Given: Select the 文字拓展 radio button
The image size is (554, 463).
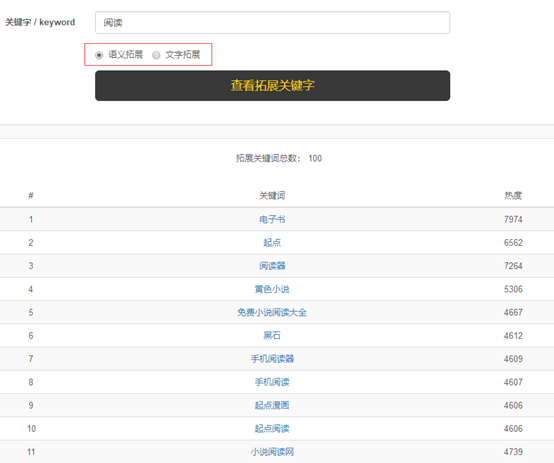Looking at the screenshot, I should point(156,55).
